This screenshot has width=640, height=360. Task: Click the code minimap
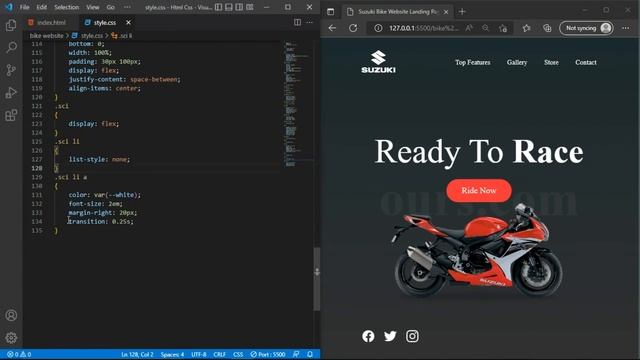(296, 104)
